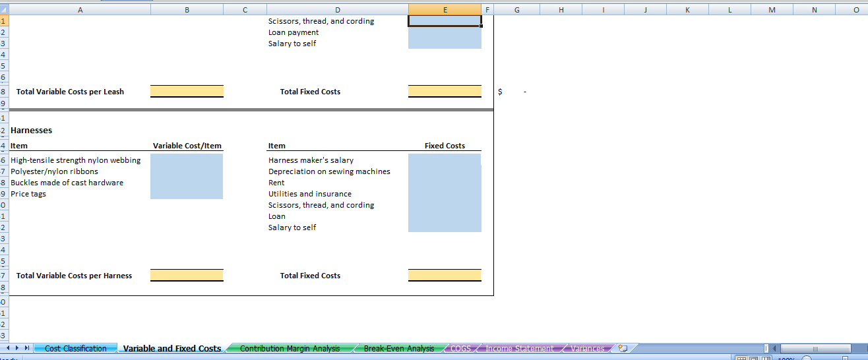Click the 'Harnesses' heading cell
This screenshot has height=360, width=868.
point(32,131)
